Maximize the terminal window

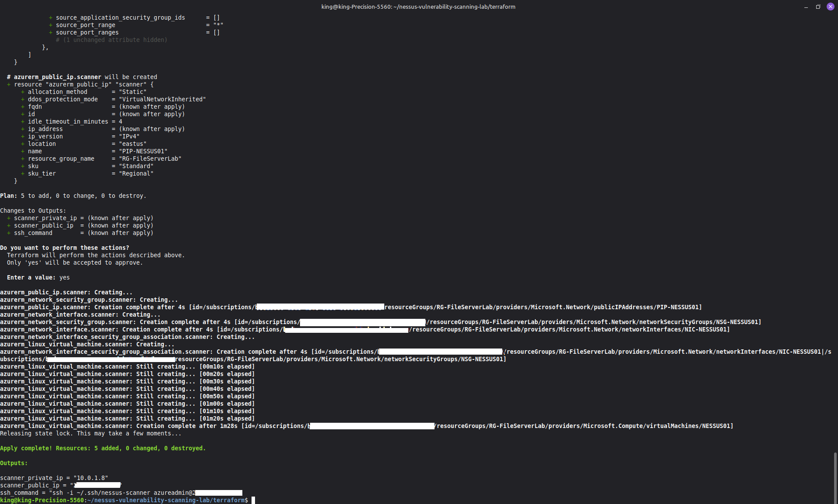pyautogui.click(x=818, y=7)
